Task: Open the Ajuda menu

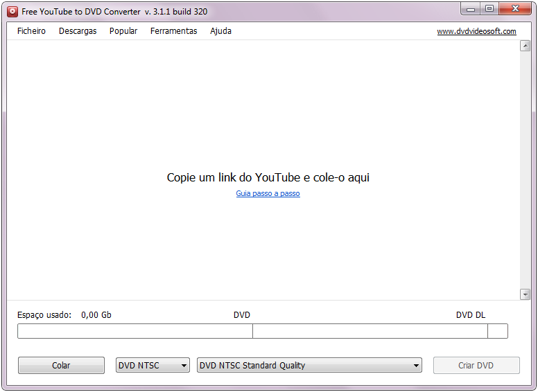Action: coord(220,31)
